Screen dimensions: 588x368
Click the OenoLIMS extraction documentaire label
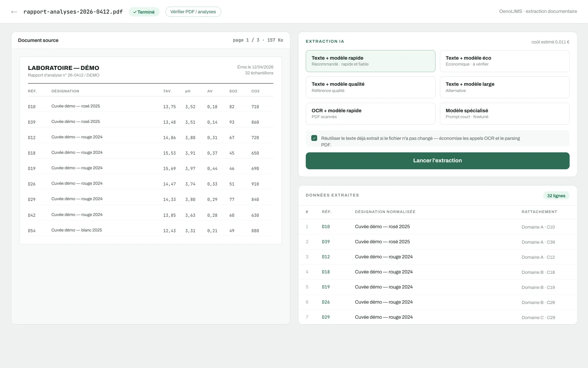coord(538,11)
